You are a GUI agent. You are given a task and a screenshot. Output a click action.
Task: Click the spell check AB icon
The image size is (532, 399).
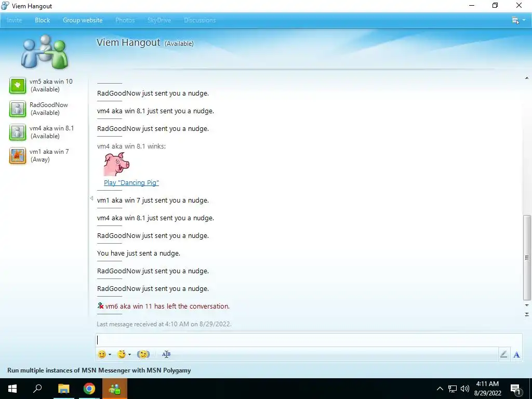click(x=166, y=354)
